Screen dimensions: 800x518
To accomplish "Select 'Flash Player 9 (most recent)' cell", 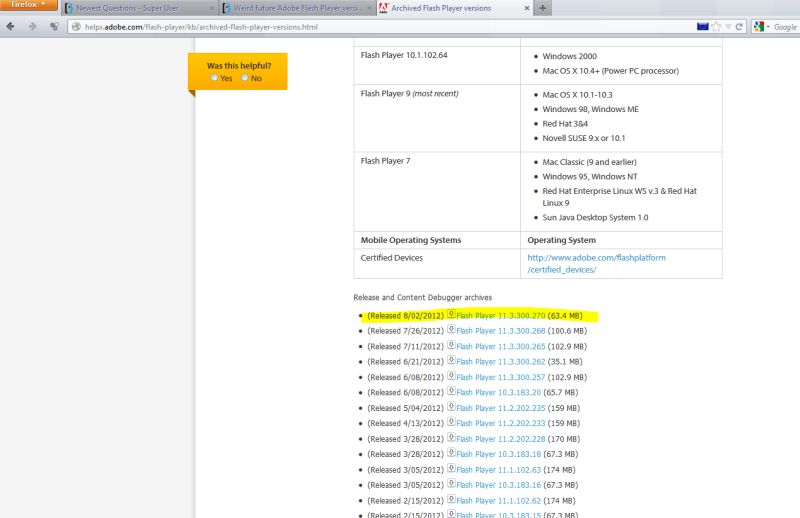I will [437, 118].
